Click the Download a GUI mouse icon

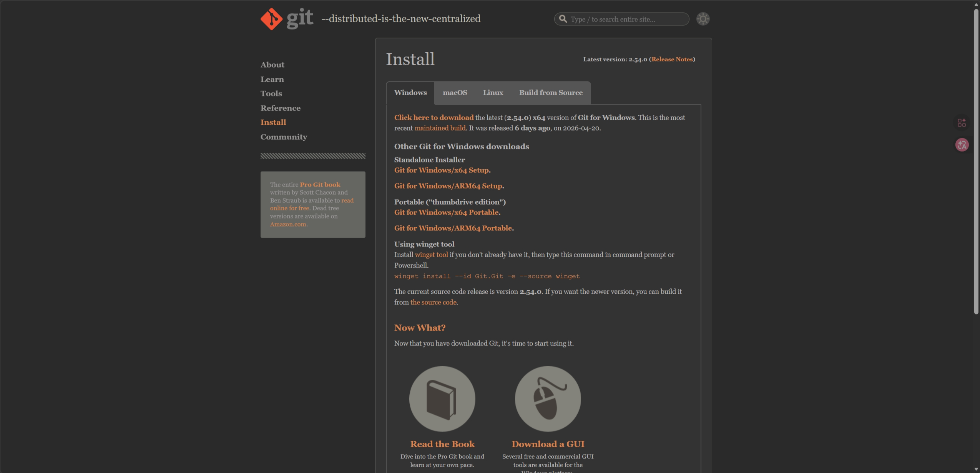click(548, 399)
